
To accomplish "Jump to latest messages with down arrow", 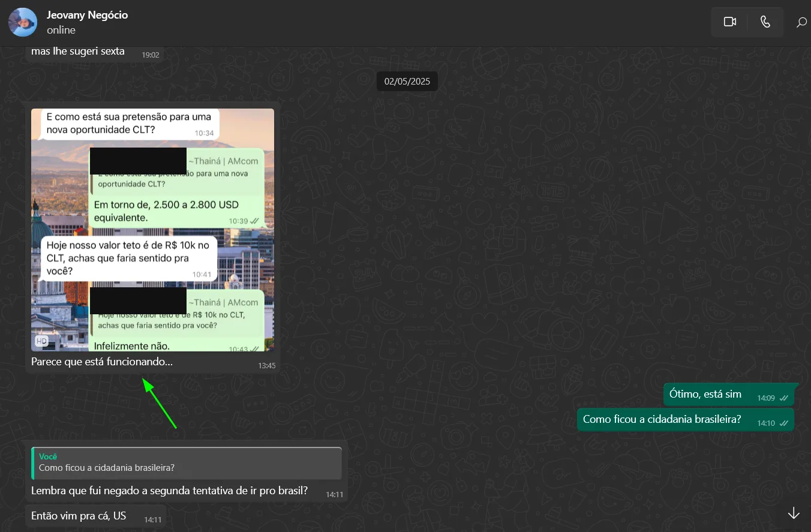I will [x=793, y=513].
